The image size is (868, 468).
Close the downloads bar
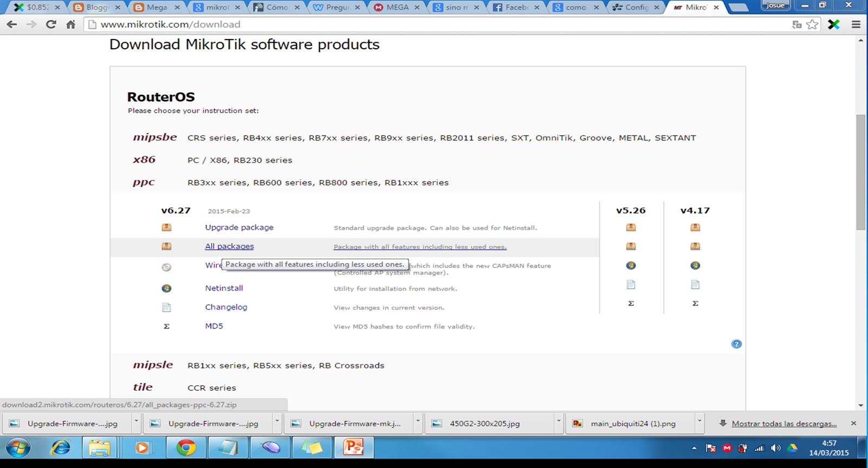pyautogui.click(x=853, y=423)
